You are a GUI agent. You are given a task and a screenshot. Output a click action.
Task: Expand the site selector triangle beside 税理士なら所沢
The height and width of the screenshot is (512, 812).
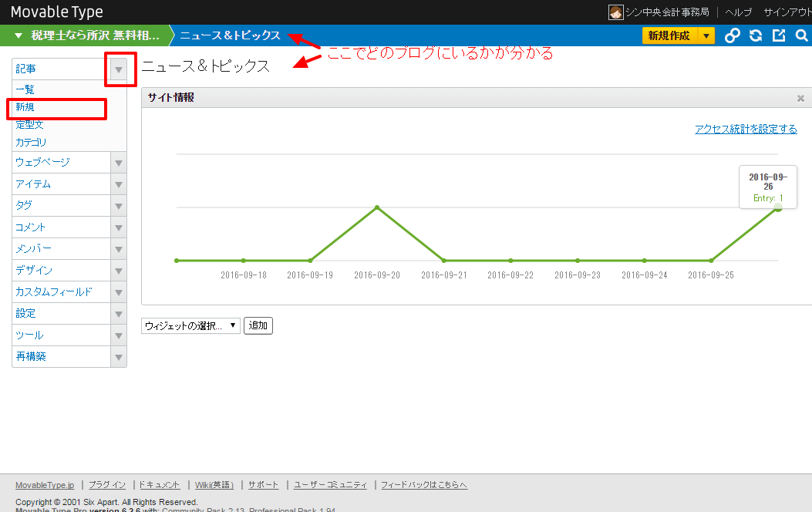(x=19, y=35)
